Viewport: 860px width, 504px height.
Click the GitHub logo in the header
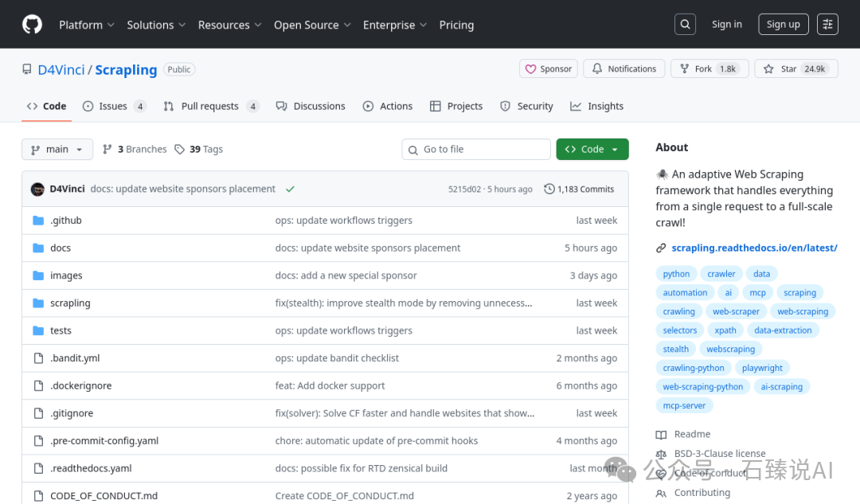click(x=32, y=24)
